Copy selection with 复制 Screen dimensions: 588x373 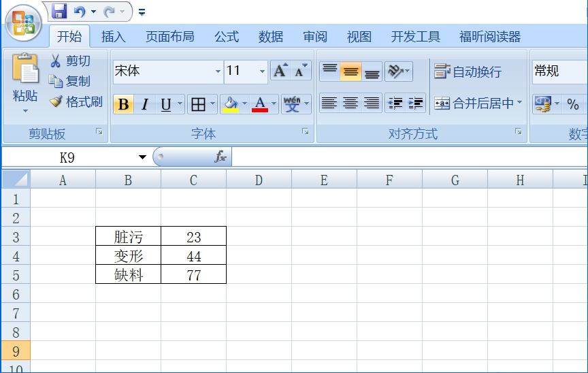click(70, 81)
